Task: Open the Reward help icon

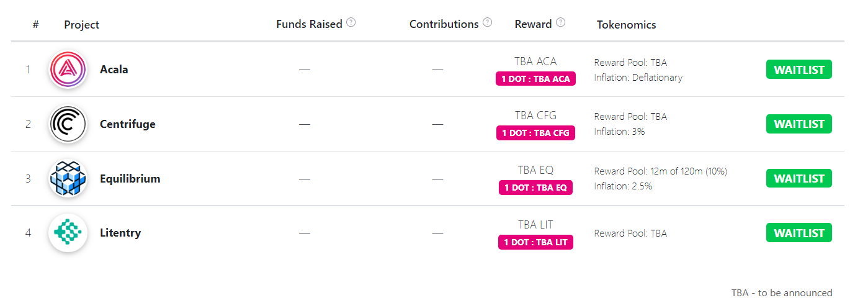Action: pos(561,22)
